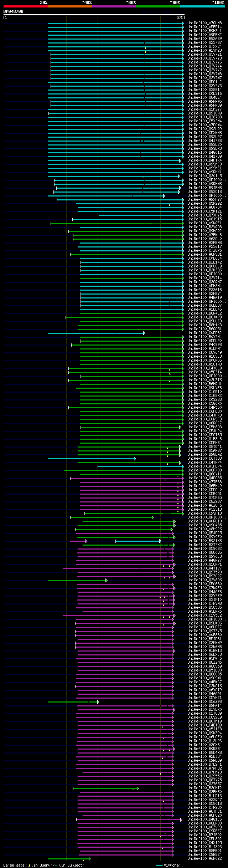Select the UniRef100_Q5G1J2 label
This screenshot has height=868, width=228.
[204, 82]
